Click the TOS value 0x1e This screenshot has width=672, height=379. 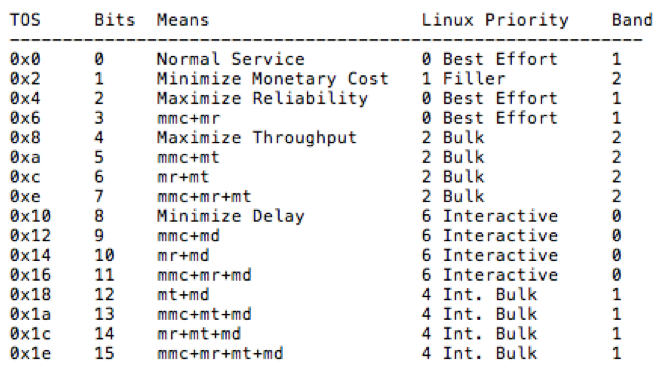[30, 354]
